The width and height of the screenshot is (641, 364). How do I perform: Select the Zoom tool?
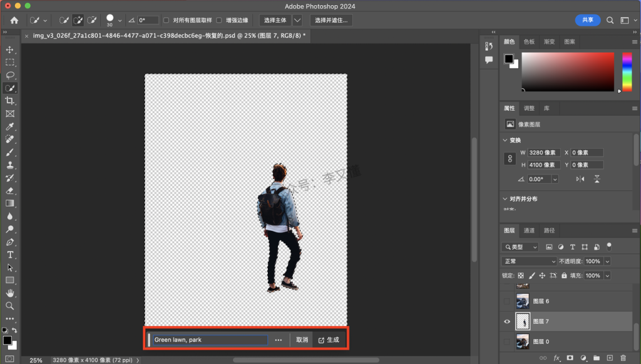tap(10, 306)
